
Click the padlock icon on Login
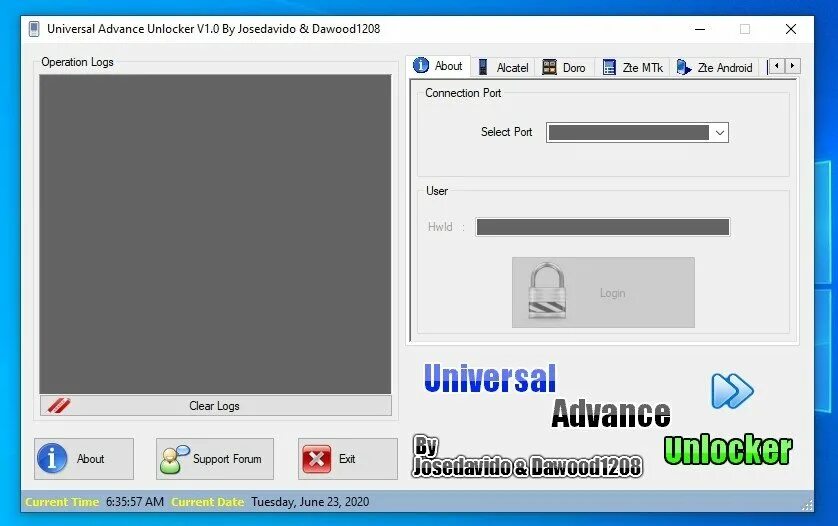[546, 291]
